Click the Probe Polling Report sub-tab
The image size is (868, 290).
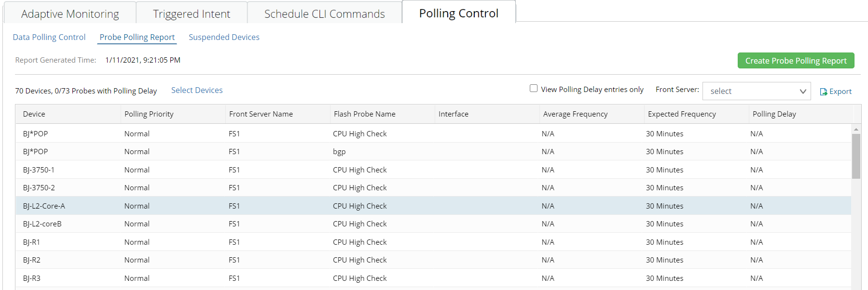(x=137, y=37)
